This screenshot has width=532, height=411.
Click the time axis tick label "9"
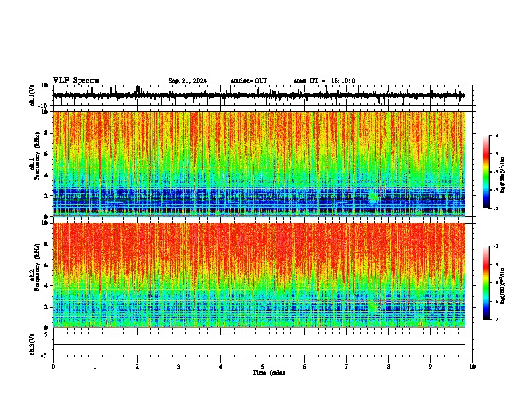pos(430,367)
